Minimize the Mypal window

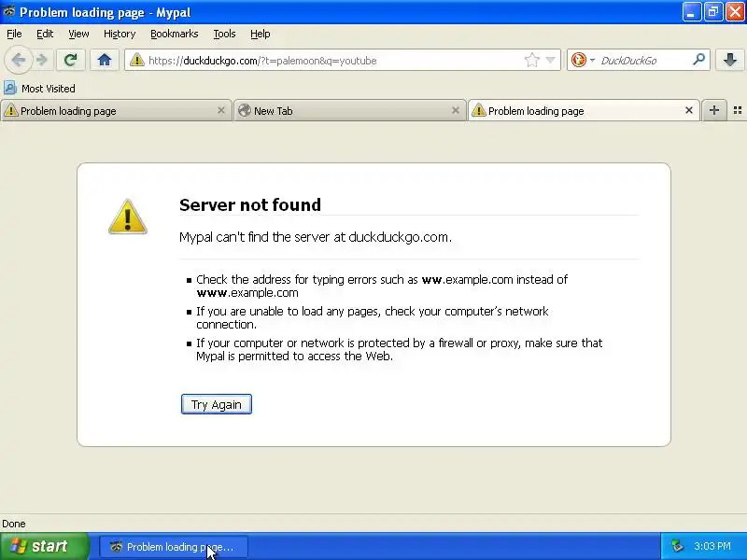coord(691,12)
